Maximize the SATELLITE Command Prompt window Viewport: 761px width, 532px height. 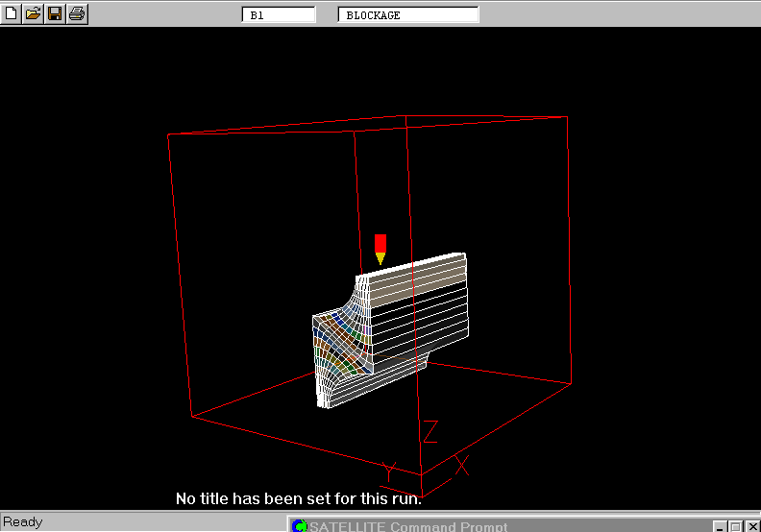[734, 526]
